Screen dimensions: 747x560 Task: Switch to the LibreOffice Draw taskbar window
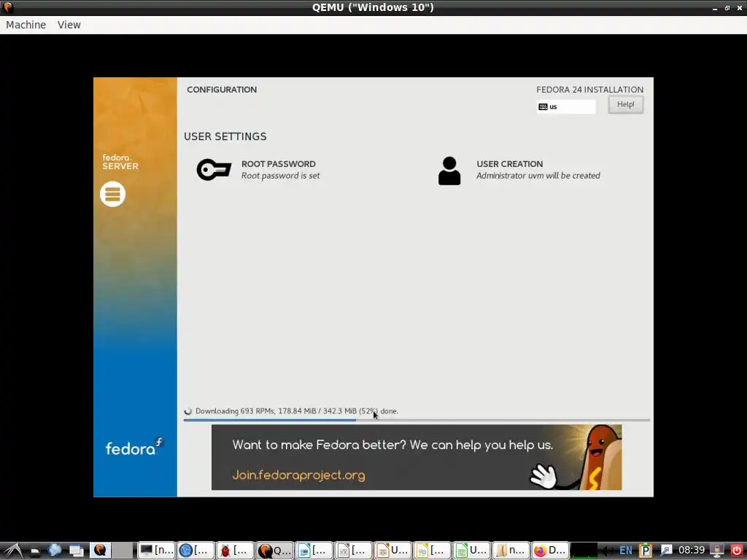click(432, 551)
